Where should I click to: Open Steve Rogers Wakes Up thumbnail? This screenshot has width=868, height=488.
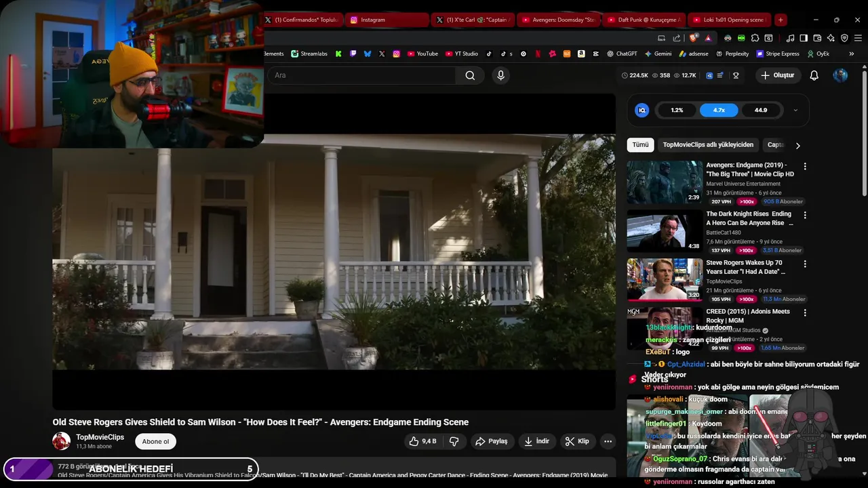coord(665,280)
